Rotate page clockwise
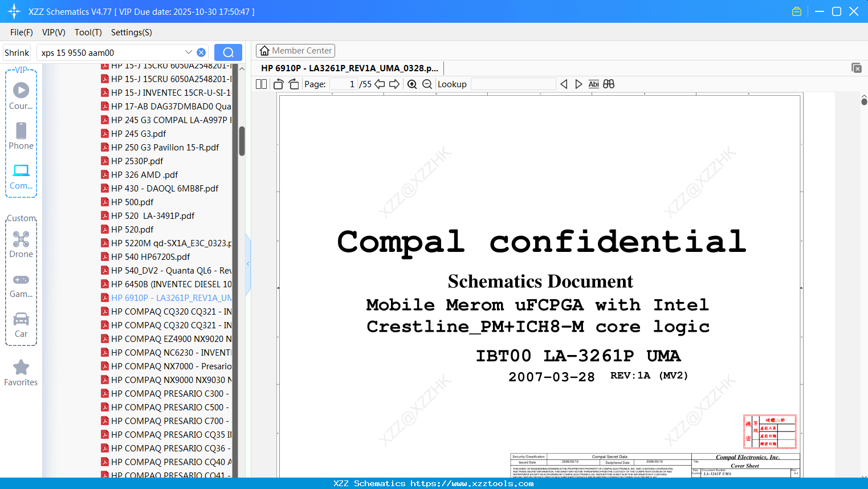Viewport: 868px width, 489px height. [294, 84]
